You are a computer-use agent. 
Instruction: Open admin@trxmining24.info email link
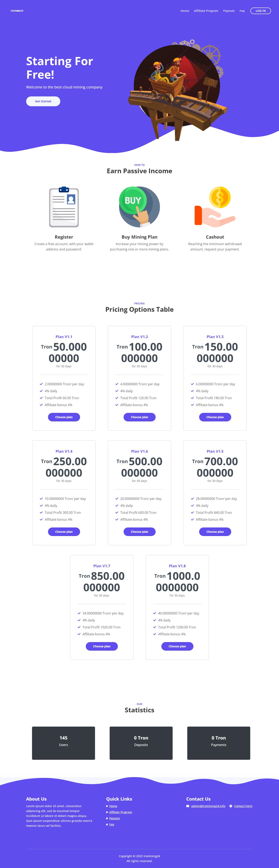[x=208, y=806]
